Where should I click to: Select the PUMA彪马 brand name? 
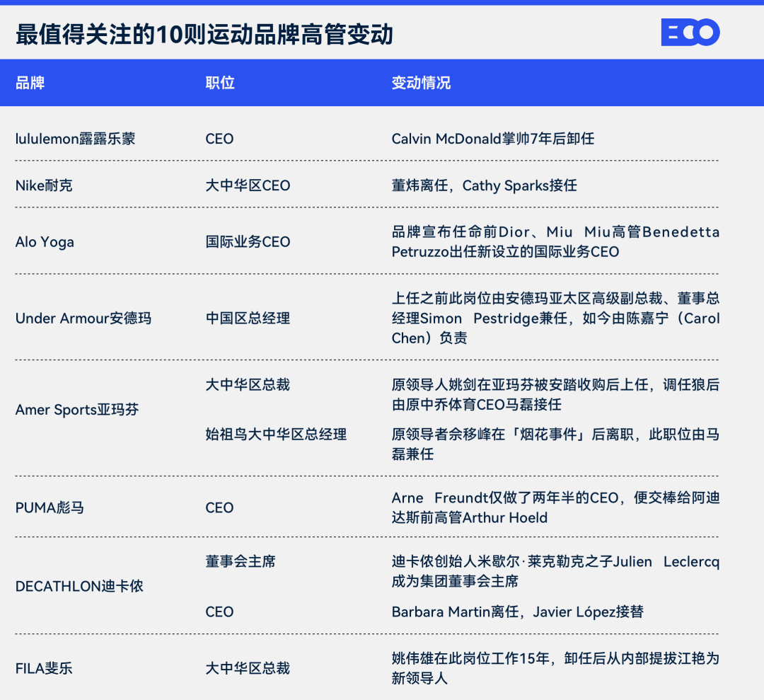pyautogui.click(x=50, y=507)
